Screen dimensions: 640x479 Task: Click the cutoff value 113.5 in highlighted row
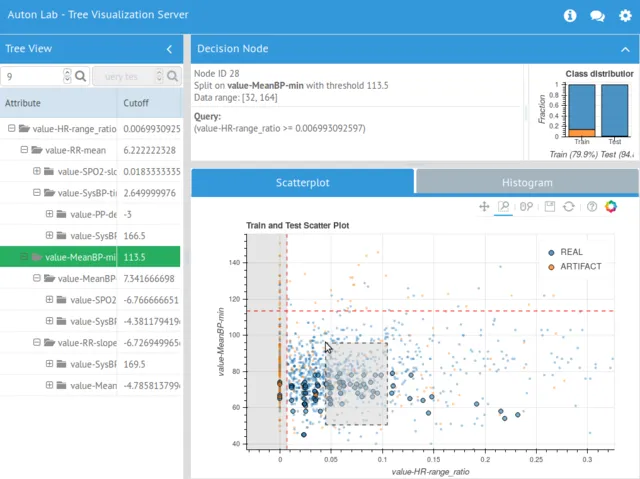tap(134, 257)
